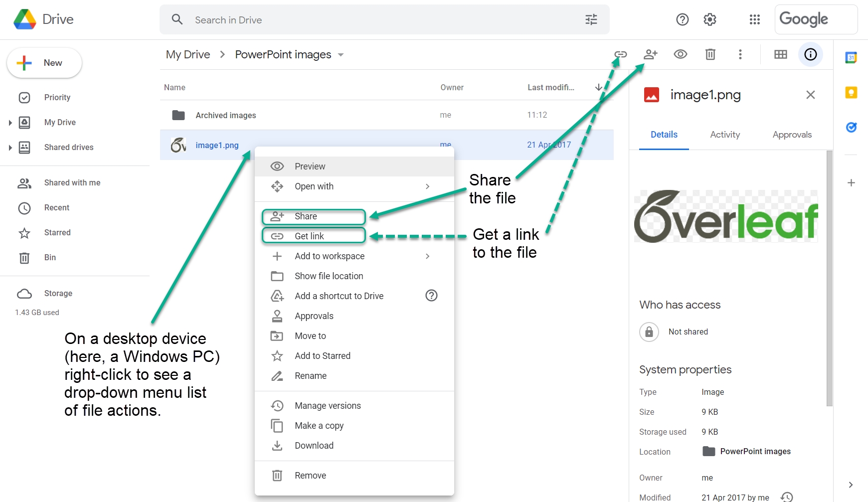Viewport: 868px width, 502px height.
Task: Switch to the Activity tab
Action: [724, 135]
